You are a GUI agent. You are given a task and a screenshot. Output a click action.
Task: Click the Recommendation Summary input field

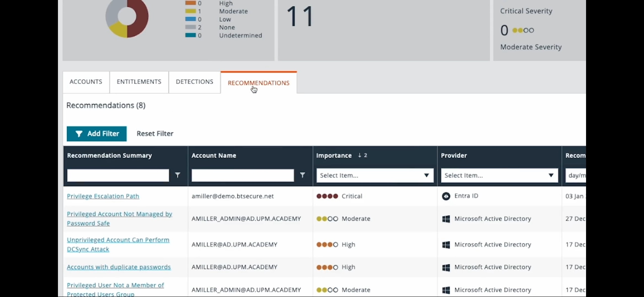click(x=118, y=175)
